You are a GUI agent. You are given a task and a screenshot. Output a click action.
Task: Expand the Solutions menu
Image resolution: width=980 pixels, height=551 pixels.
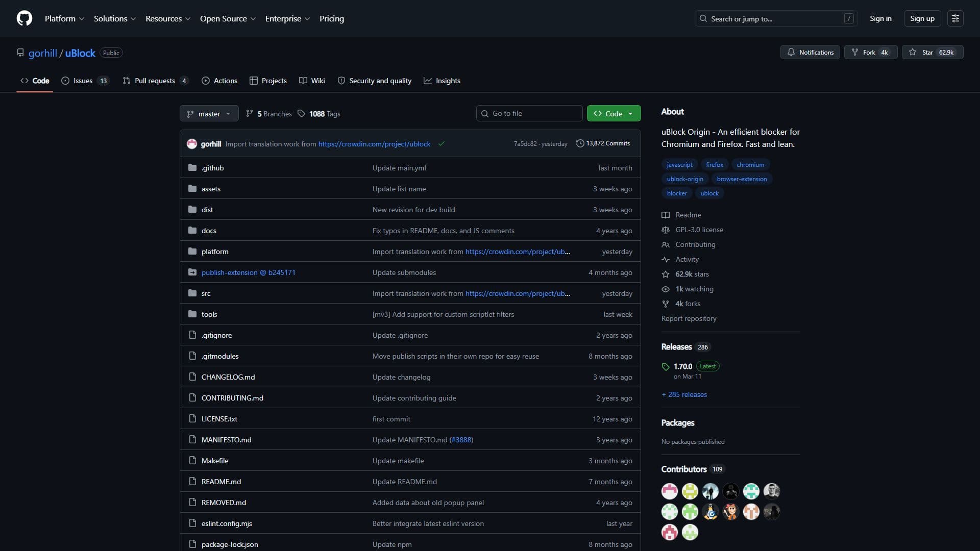(115, 18)
